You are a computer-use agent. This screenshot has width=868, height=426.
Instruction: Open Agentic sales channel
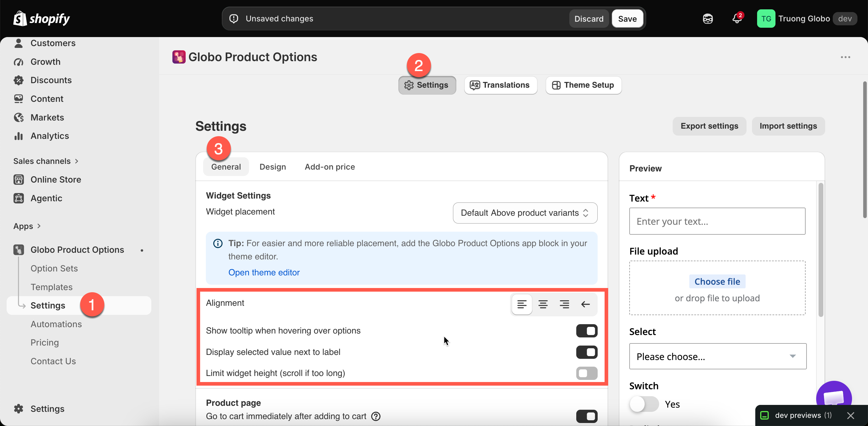pos(38,198)
